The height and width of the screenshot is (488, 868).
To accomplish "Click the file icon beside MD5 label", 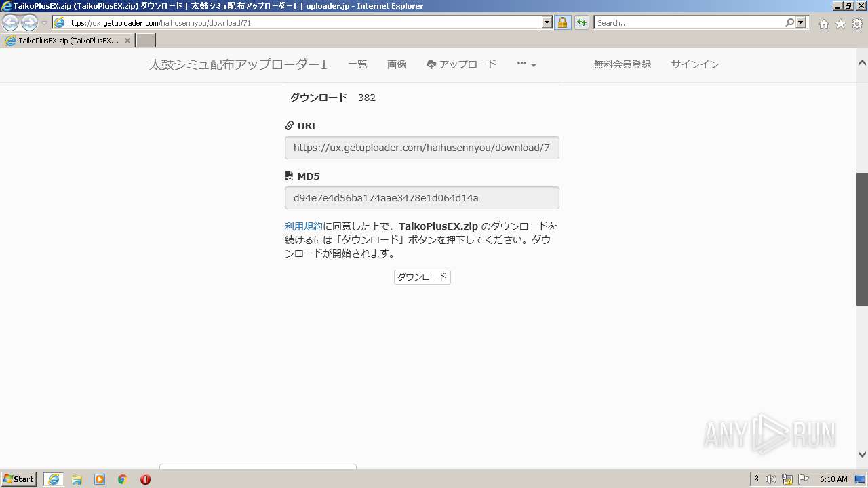I will [290, 176].
